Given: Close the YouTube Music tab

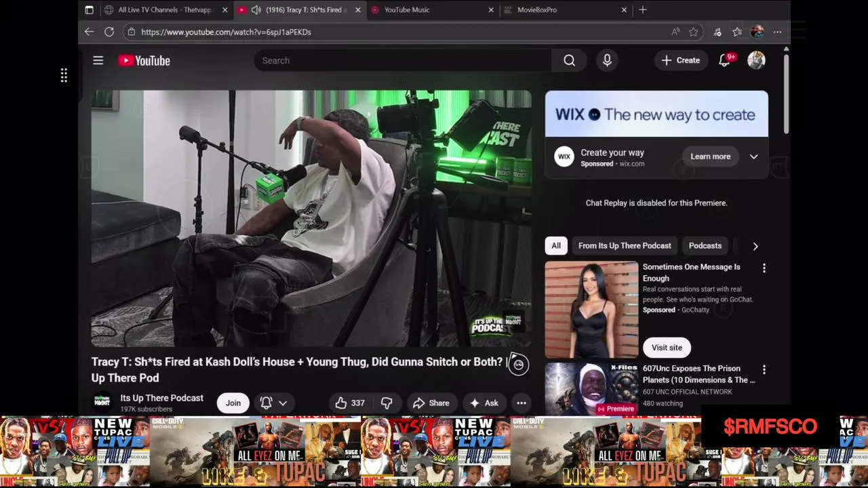Looking at the screenshot, I should tap(491, 9).
